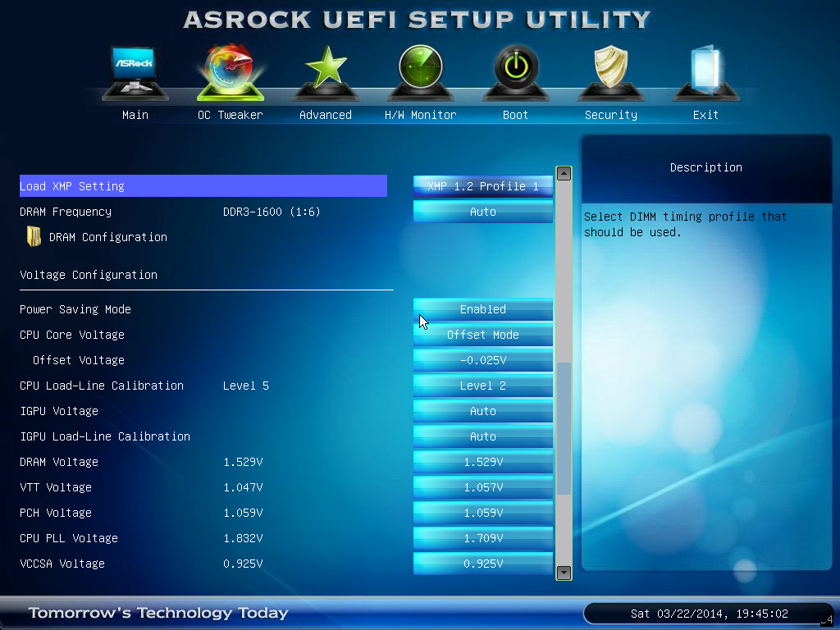Click the 1.832V CPU PLL readout

click(243, 538)
